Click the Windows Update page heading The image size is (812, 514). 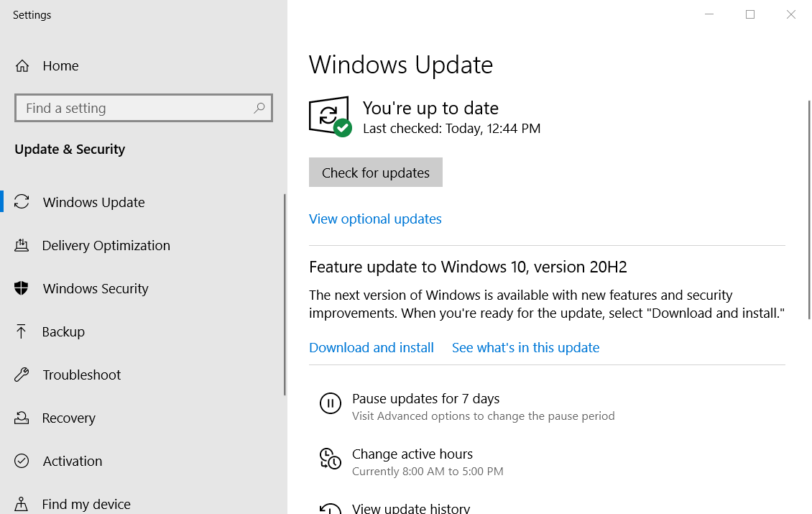401,65
